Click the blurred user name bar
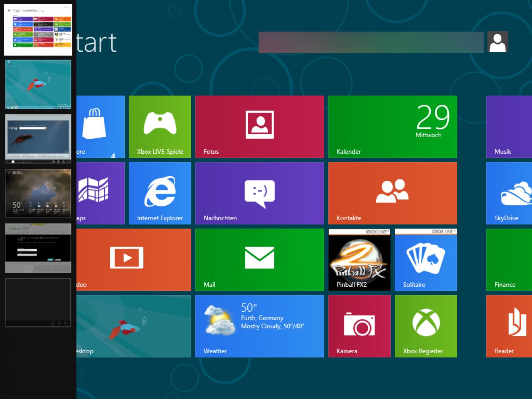532x399 pixels. point(371,42)
